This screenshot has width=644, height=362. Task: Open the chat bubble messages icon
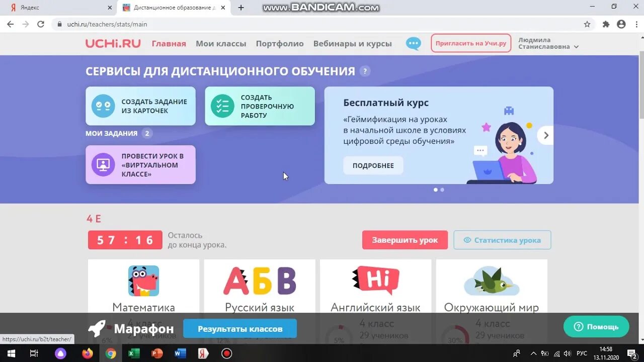click(x=414, y=44)
